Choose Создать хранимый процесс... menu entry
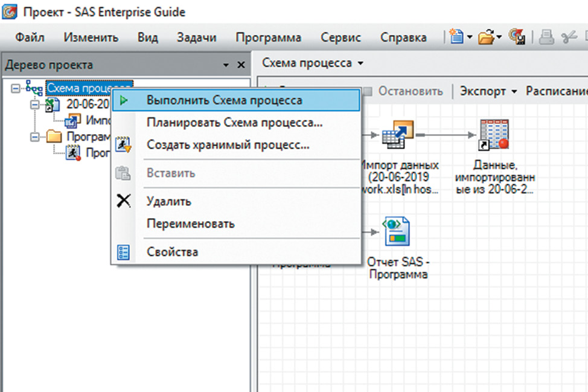This screenshot has height=392, width=588. click(236, 145)
